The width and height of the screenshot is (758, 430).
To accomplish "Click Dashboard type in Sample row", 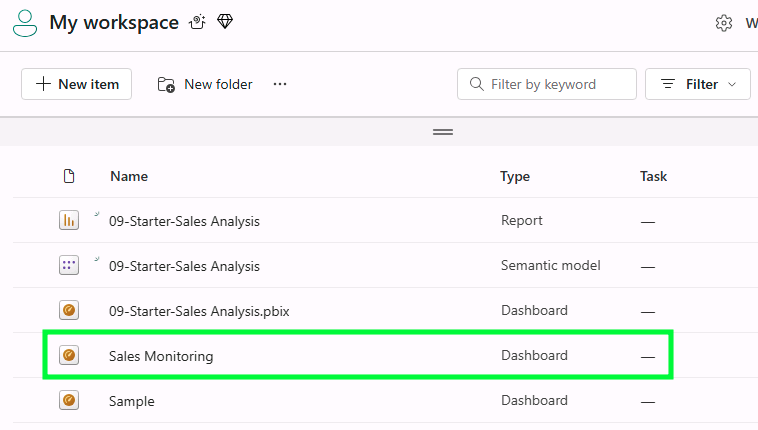I will pyautogui.click(x=534, y=400).
